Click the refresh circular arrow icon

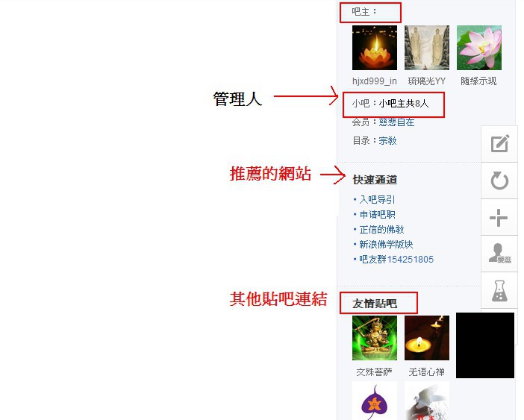499,181
